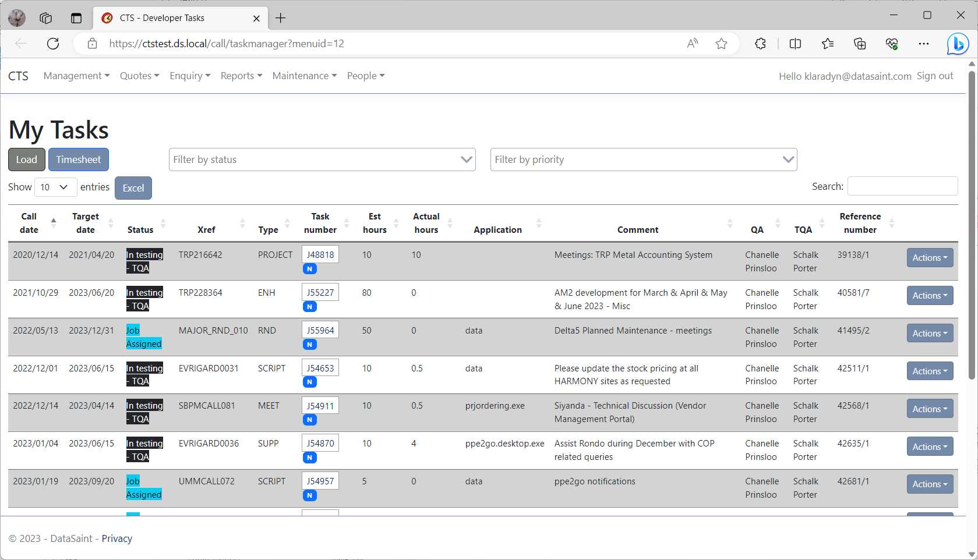Open the Reports menu
Screen dimensions: 978x560
click(241, 76)
